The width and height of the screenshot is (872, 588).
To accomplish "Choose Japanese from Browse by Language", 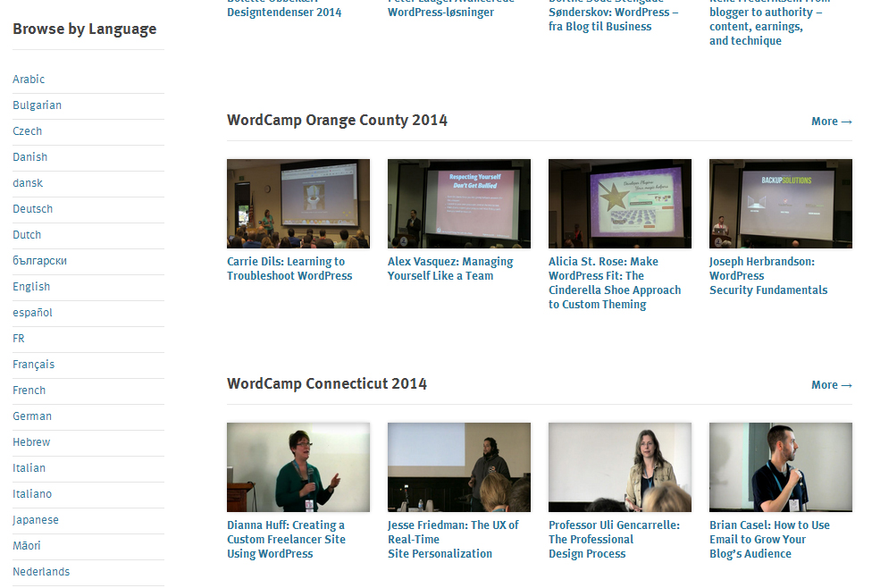I will click(36, 520).
